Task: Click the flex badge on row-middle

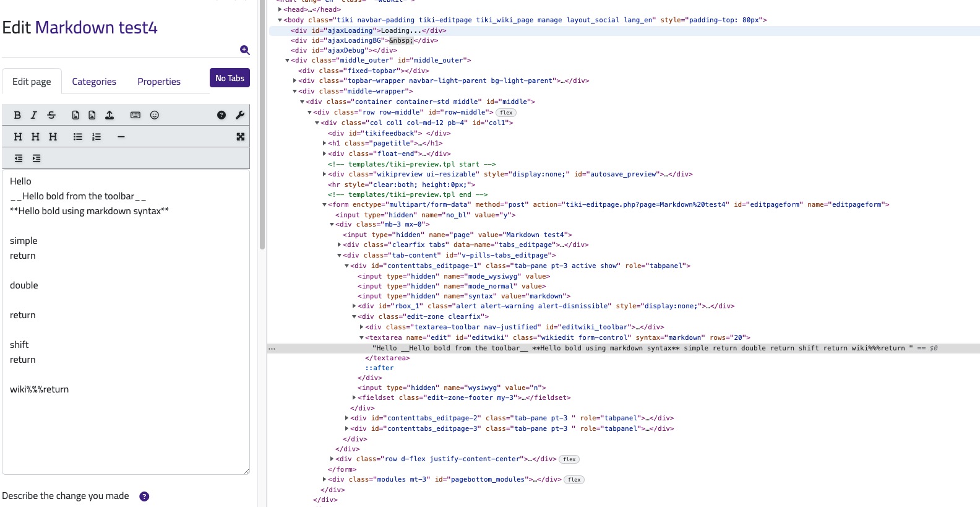Action: click(506, 113)
